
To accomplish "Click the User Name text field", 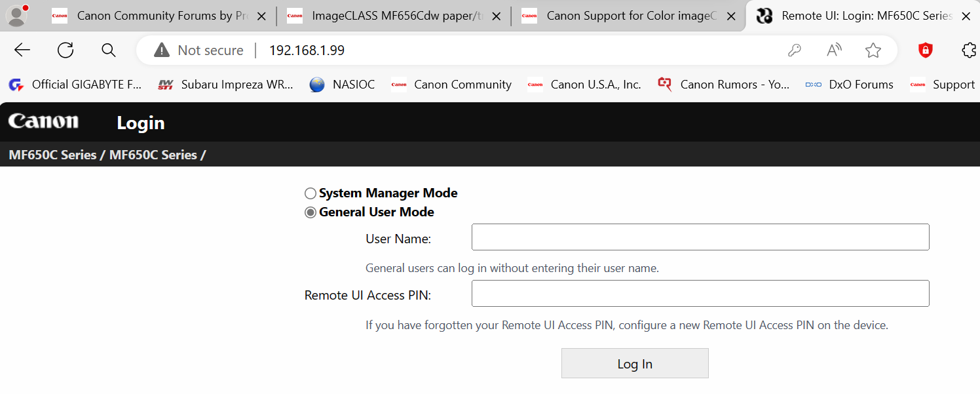I will point(700,237).
